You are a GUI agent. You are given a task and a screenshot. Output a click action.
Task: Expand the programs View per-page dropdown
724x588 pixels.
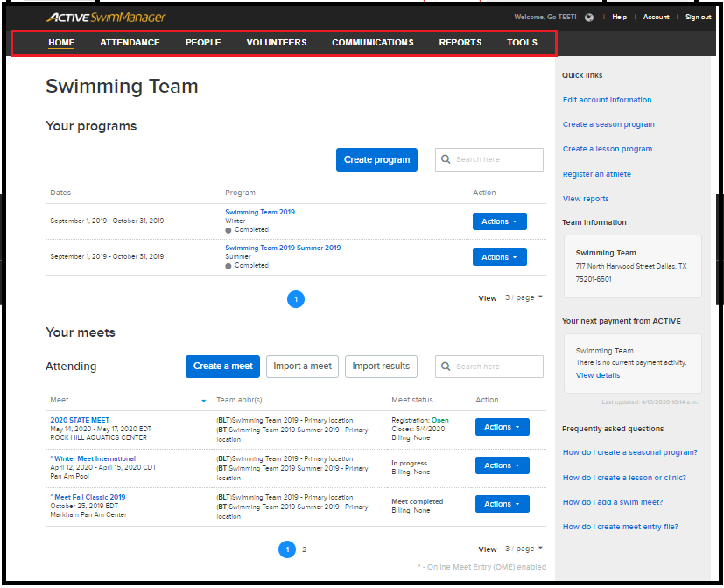(524, 297)
